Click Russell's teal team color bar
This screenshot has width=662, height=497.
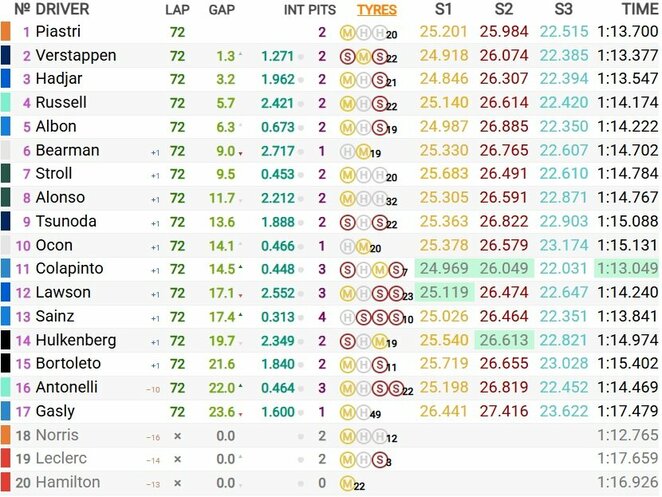6,102
